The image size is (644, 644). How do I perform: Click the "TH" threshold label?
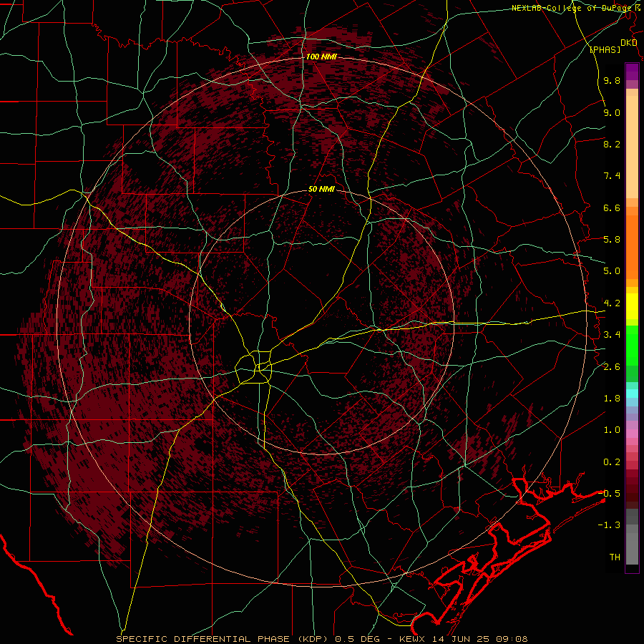tap(615, 557)
